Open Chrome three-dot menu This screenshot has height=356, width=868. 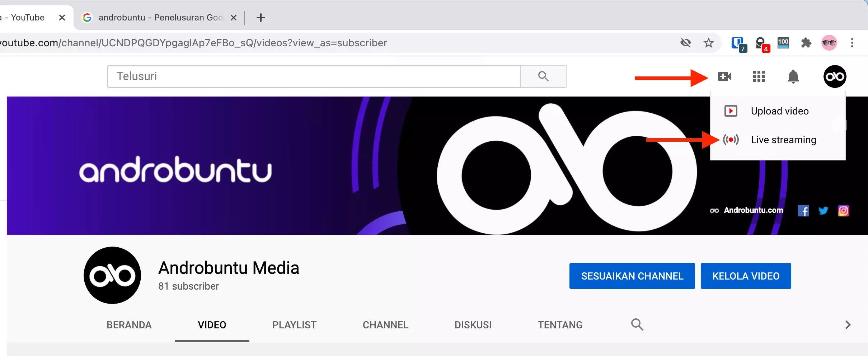(x=852, y=43)
